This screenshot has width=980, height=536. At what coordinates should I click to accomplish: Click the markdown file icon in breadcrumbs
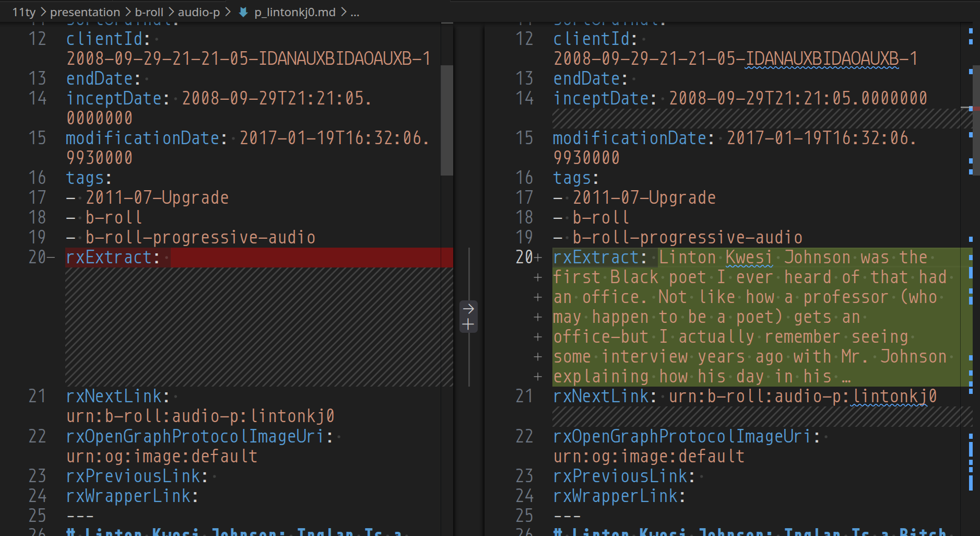[243, 12]
